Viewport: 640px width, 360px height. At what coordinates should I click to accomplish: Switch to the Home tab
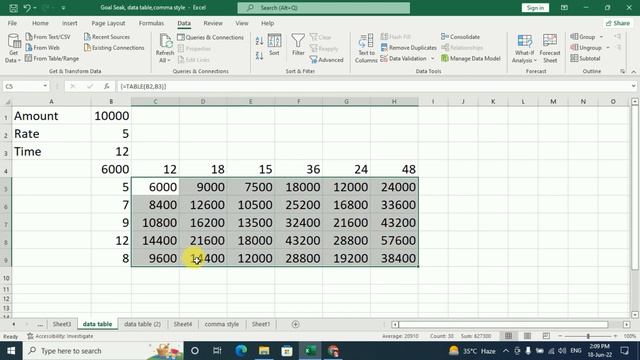[x=40, y=23]
